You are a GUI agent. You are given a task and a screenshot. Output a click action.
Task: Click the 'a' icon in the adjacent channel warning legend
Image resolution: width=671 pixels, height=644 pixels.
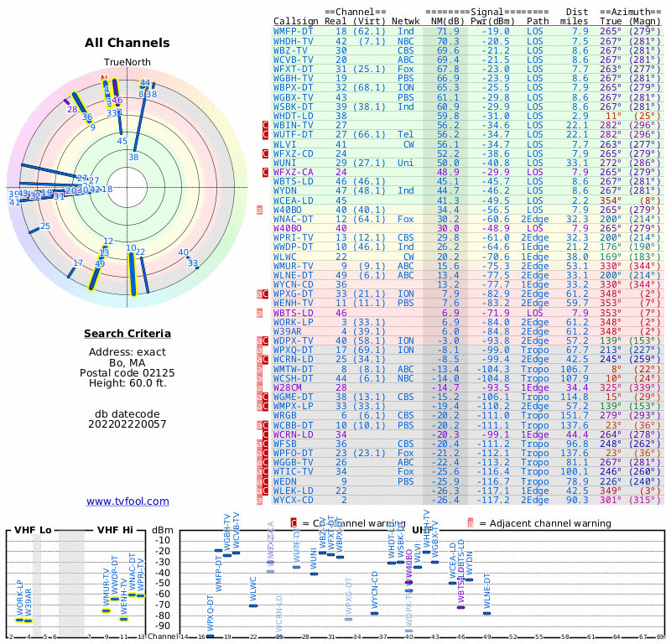coord(471,523)
